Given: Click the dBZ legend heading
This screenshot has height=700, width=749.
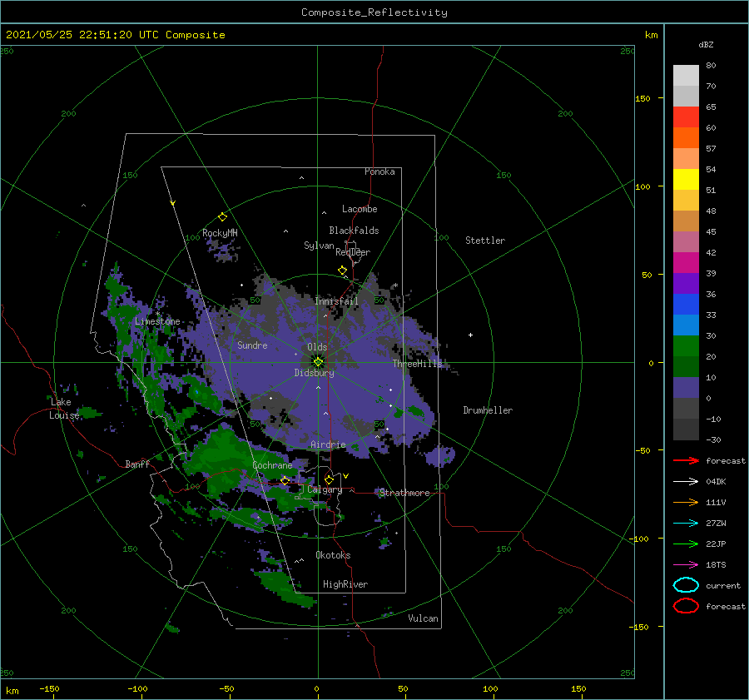Looking at the screenshot, I should coord(706,44).
